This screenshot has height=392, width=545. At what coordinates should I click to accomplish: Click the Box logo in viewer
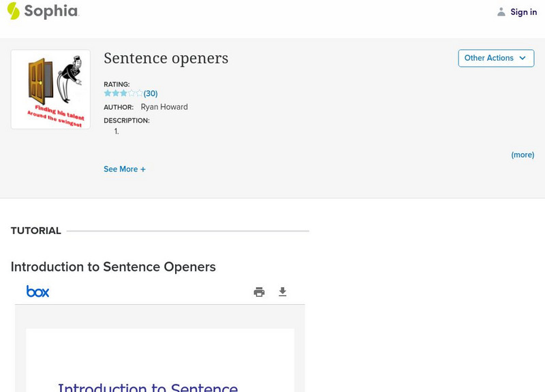pyautogui.click(x=38, y=291)
